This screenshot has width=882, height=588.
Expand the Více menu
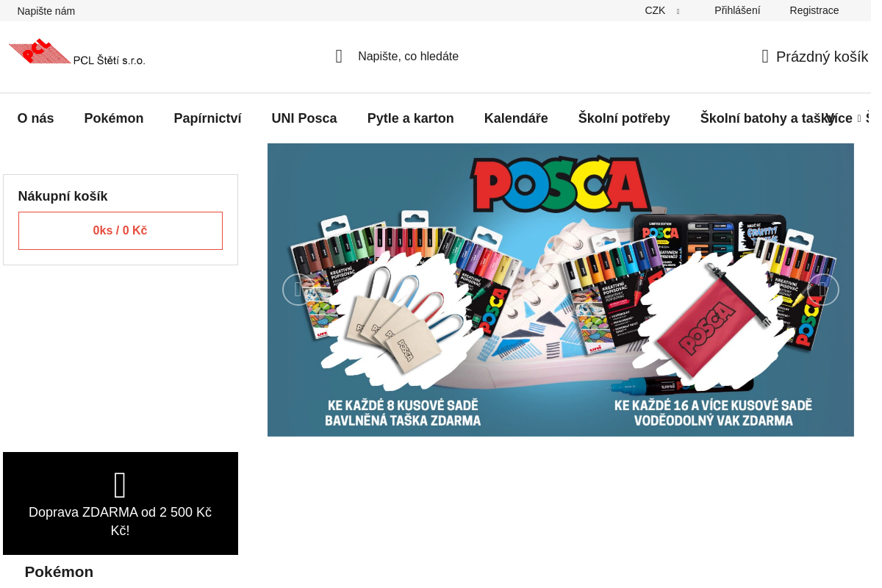pyautogui.click(x=843, y=118)
